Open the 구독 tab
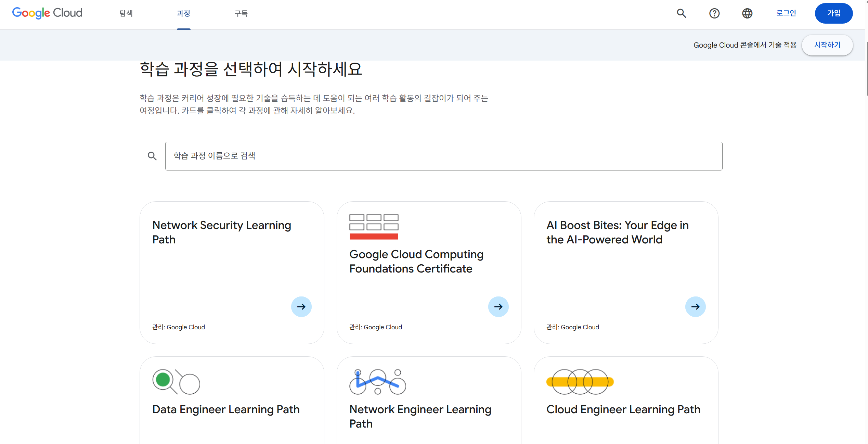This screenshot has height=444, width=868. pyautogui.click(x=241, y=13)
